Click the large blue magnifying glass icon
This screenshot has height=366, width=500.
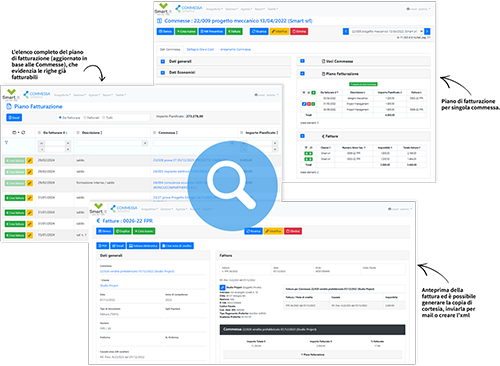[x=232, y=186]
